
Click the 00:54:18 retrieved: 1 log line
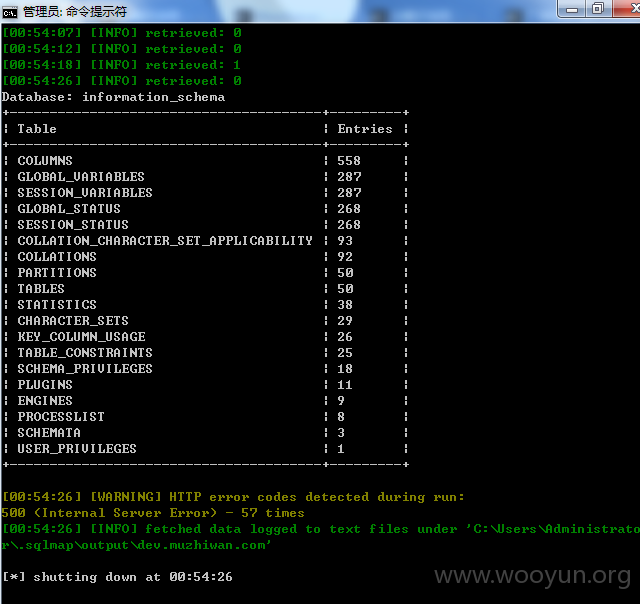(x=122, y=65)
